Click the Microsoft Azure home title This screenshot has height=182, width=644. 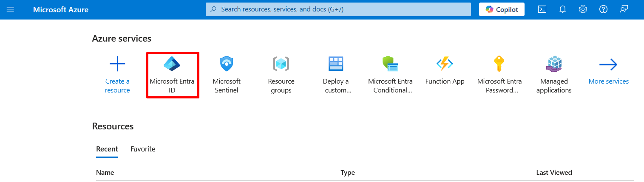click(61, 9)
